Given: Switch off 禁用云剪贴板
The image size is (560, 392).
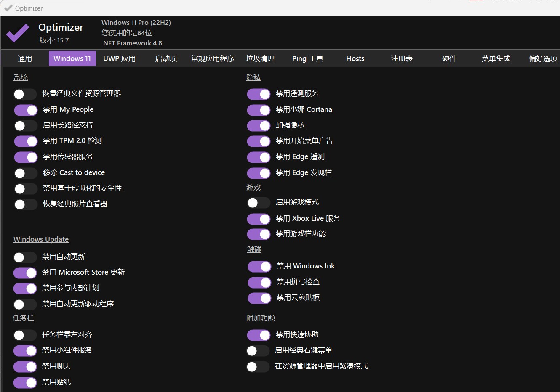Looking at the screenshot, I should (x=259, y=298).
